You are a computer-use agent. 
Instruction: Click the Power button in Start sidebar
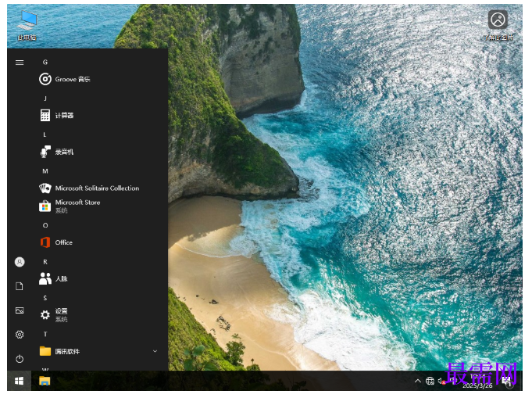20,359
